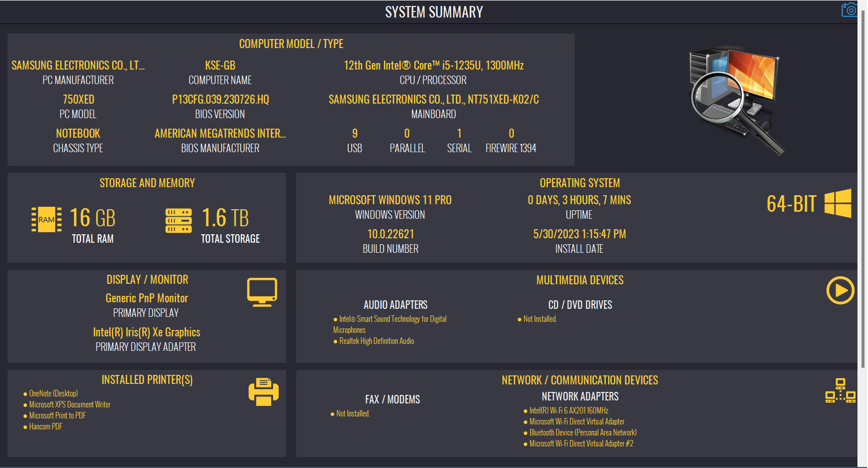
Task: Click the MULTIMEDIA DEVICES heading
Action: click(x=580, y=280)
